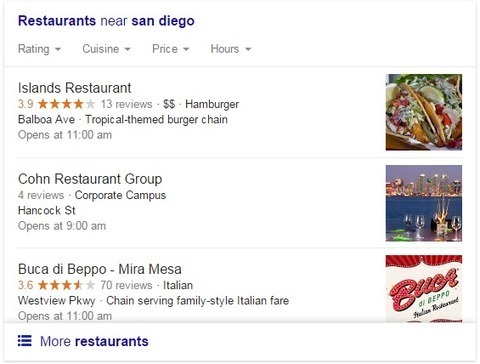Expand the Hours filter dropdown
480x364 pixels.
[x=231, y=49]
